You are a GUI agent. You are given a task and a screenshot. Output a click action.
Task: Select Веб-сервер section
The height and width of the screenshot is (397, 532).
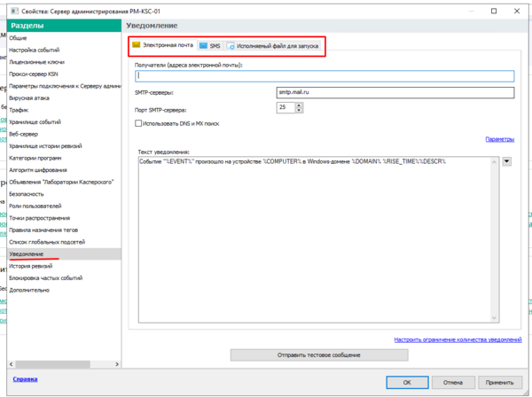pos(64,134)
